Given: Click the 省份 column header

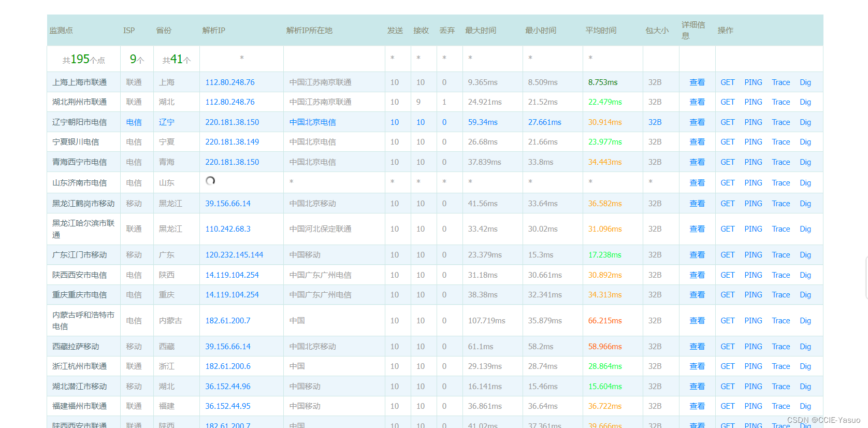Looking at the screenshot, I should (x=164, y=31).
